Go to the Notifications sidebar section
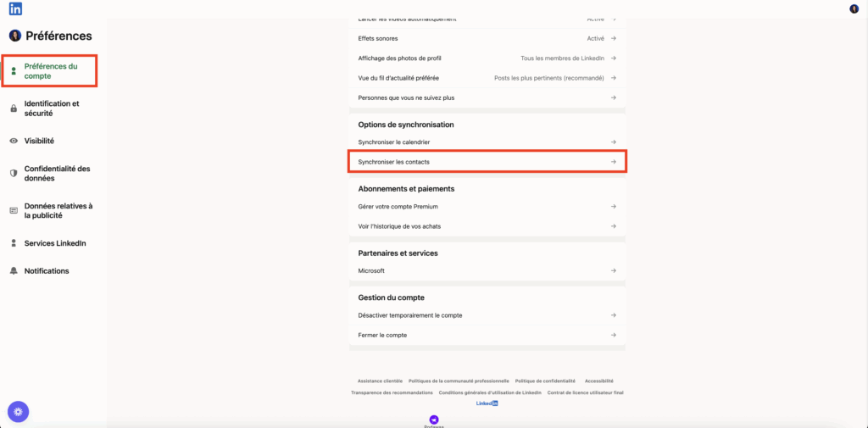Screen dimensions: 868x428 [47, 271]
